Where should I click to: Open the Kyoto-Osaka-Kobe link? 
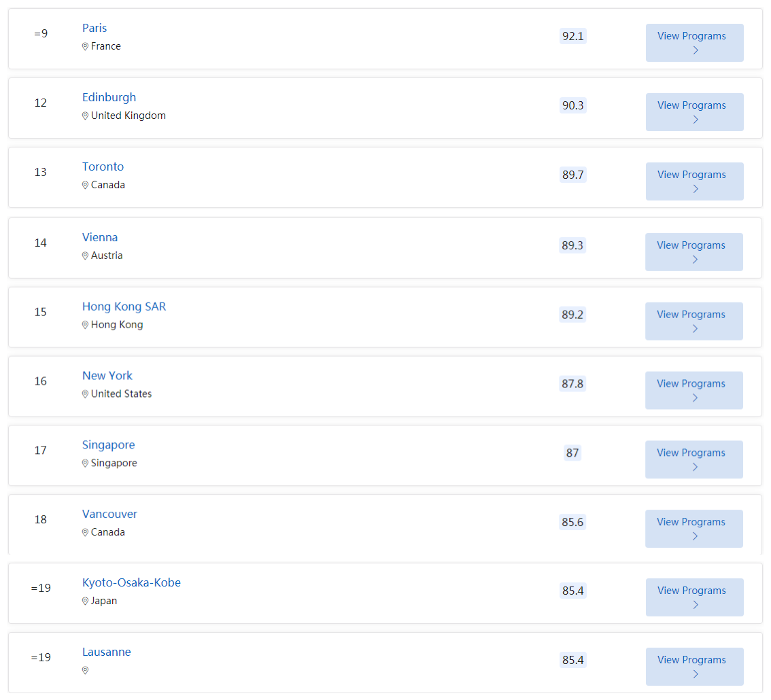tap(131, 582)
